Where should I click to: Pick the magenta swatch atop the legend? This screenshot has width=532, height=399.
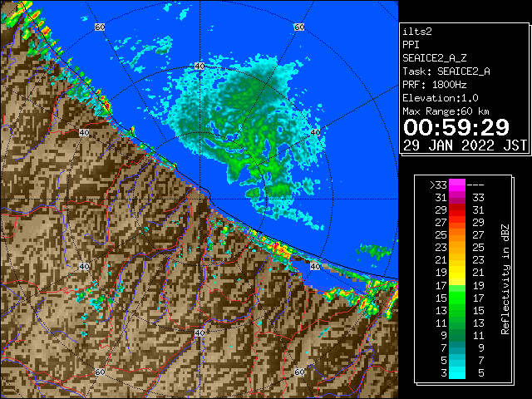click(457, 185)
